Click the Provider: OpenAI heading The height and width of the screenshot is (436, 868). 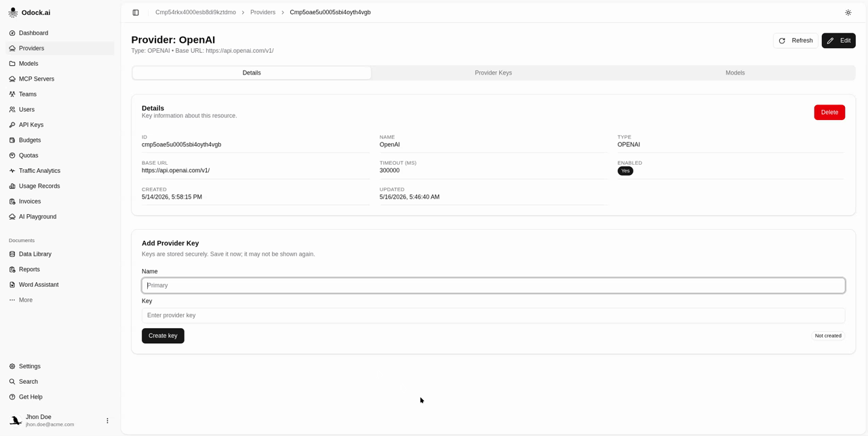coord(173,40)
